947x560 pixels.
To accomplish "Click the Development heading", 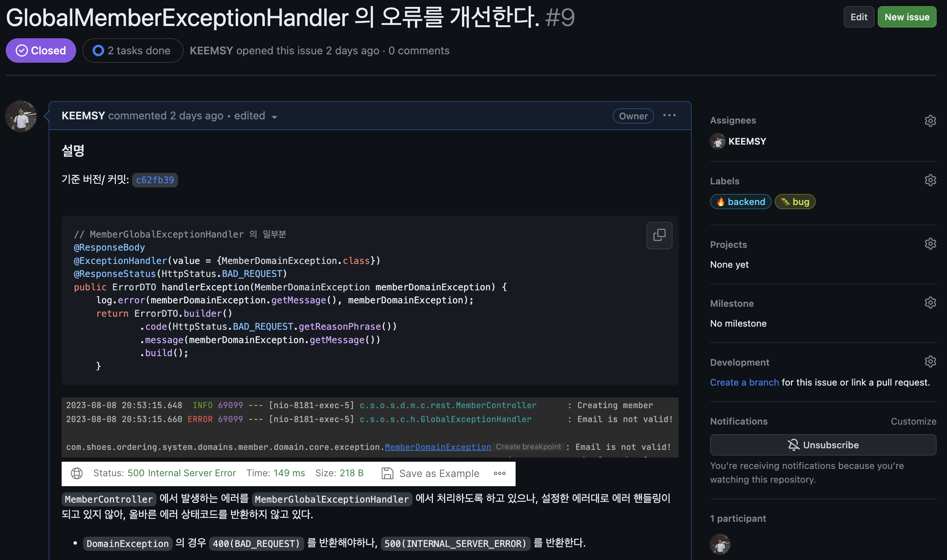I will click(x=740, y=362).
